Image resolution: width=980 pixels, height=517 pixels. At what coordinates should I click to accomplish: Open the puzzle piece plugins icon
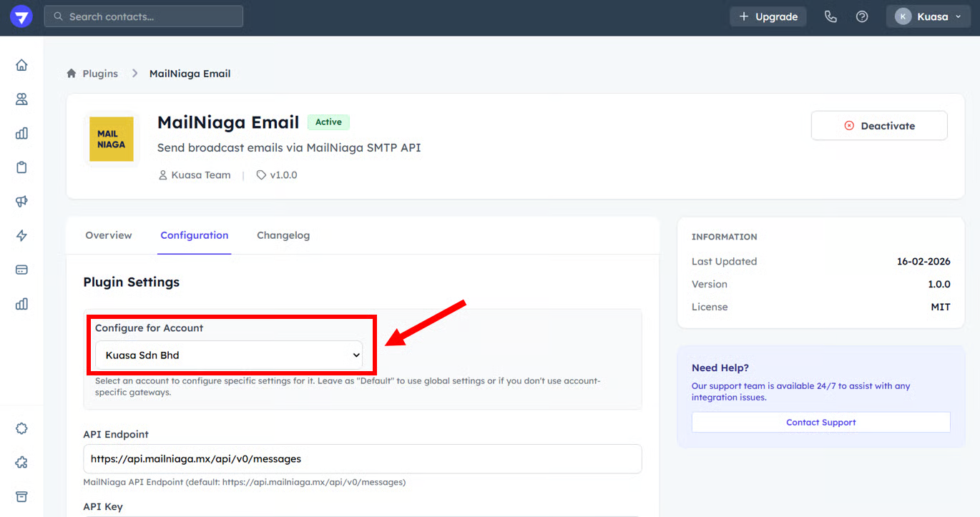(x=21, y=463)
